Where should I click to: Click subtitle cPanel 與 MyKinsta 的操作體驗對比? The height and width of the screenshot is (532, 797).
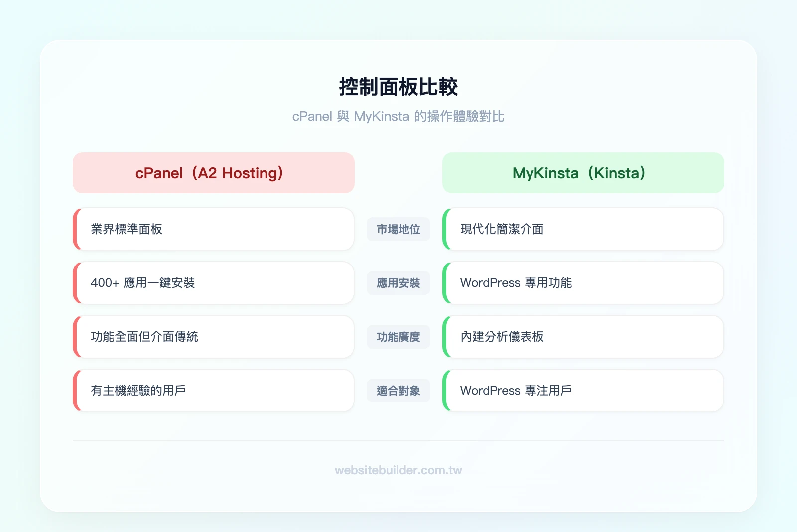[398, 116]
